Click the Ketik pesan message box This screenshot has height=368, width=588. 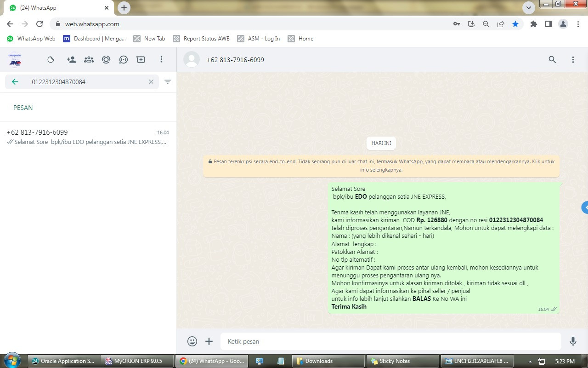coord(390,341)
